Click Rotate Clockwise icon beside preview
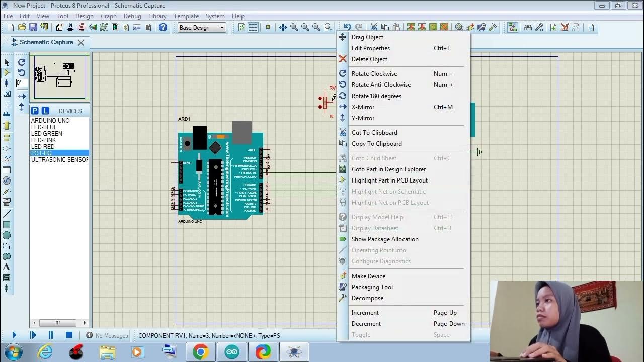Image resolution: width=644 pixels, height=362 pixels. 22,62
